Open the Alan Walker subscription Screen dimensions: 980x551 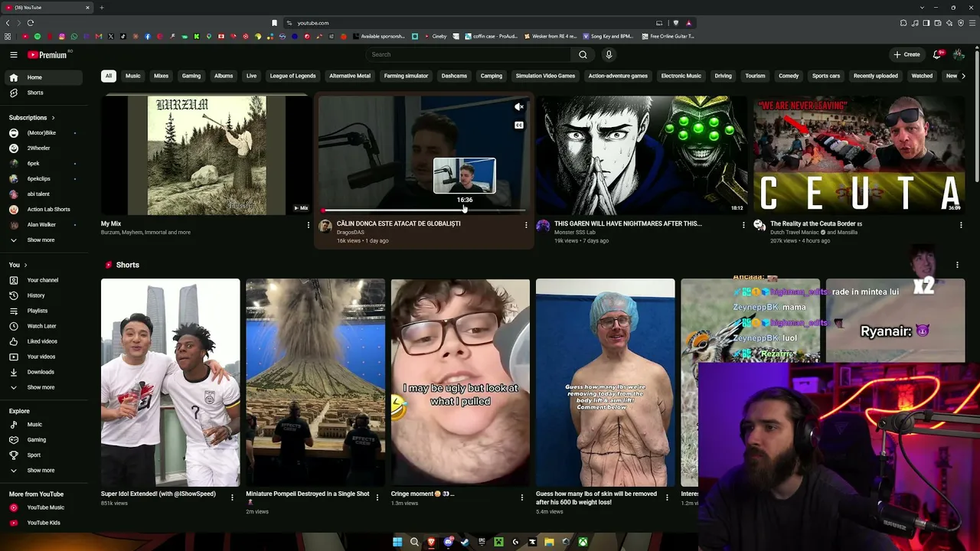[44, 225]
